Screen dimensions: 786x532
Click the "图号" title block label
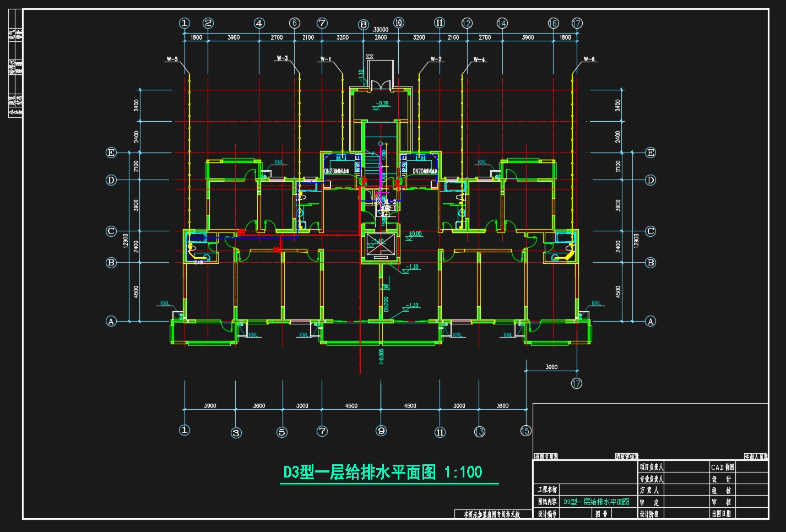601,514
